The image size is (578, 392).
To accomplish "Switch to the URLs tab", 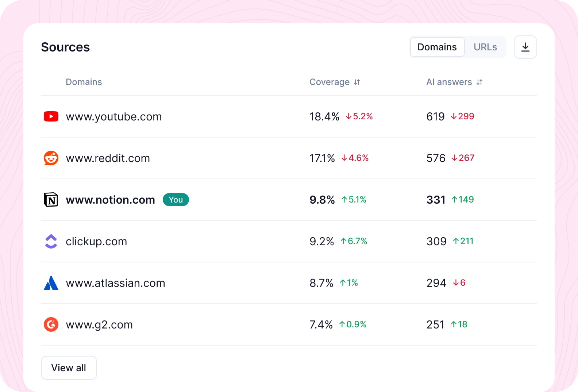I will pos(485,47).
